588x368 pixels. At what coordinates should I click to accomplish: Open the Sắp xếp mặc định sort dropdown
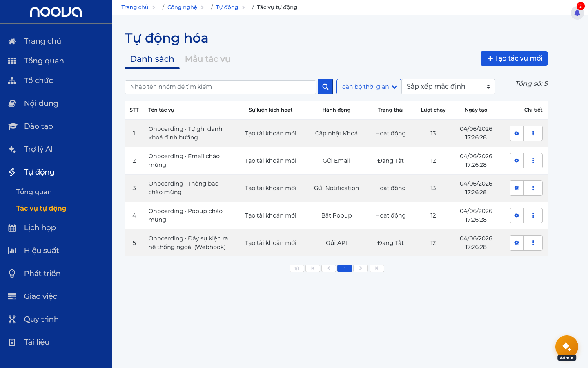click(x=448, y=87)
